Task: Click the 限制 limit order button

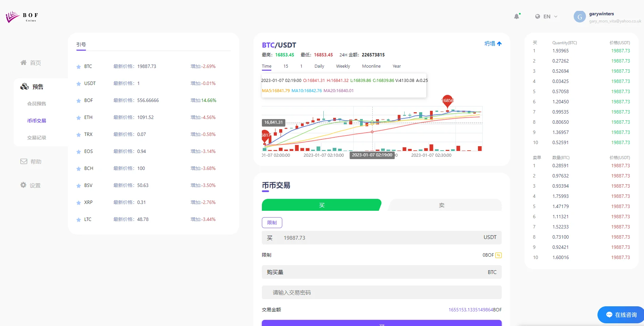Action: click(x=272, y=223)
